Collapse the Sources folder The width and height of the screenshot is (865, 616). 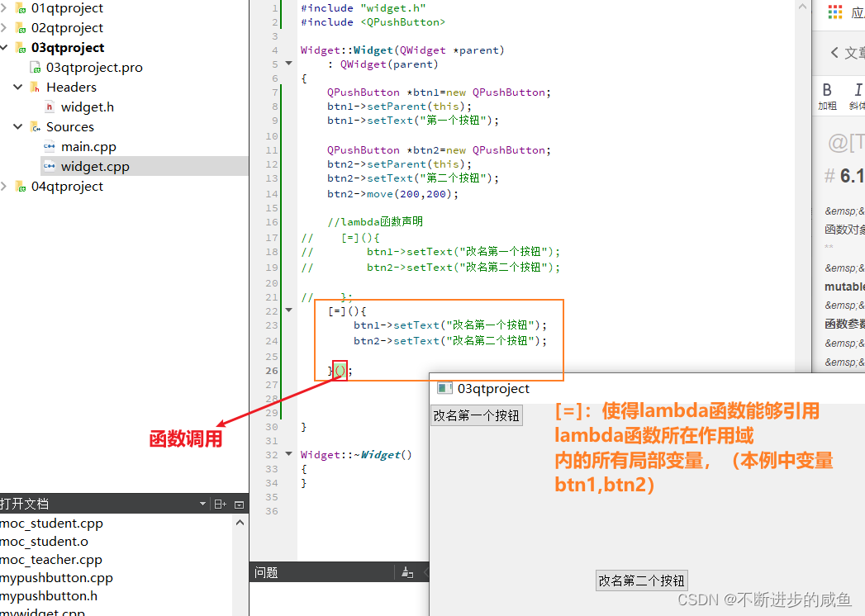tap(17, 127)
